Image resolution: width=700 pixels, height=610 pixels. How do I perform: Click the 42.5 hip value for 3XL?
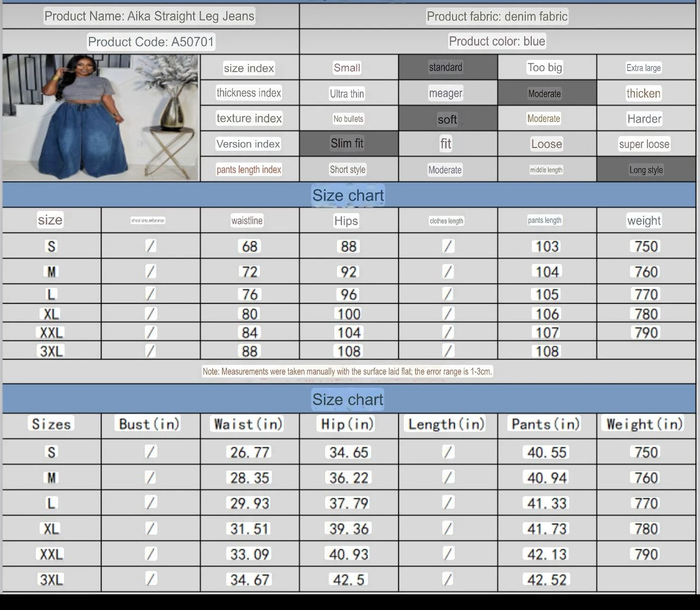[348, 579]
